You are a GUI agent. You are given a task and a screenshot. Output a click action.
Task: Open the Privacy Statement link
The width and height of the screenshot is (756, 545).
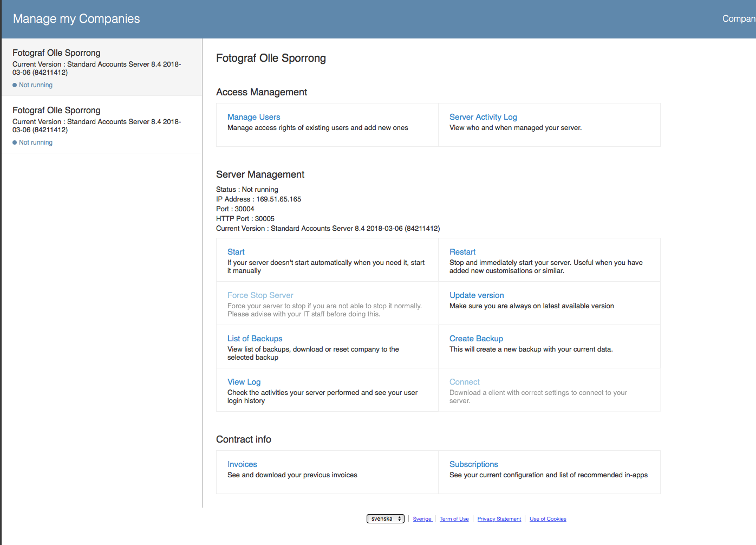[x=499, y=519]
